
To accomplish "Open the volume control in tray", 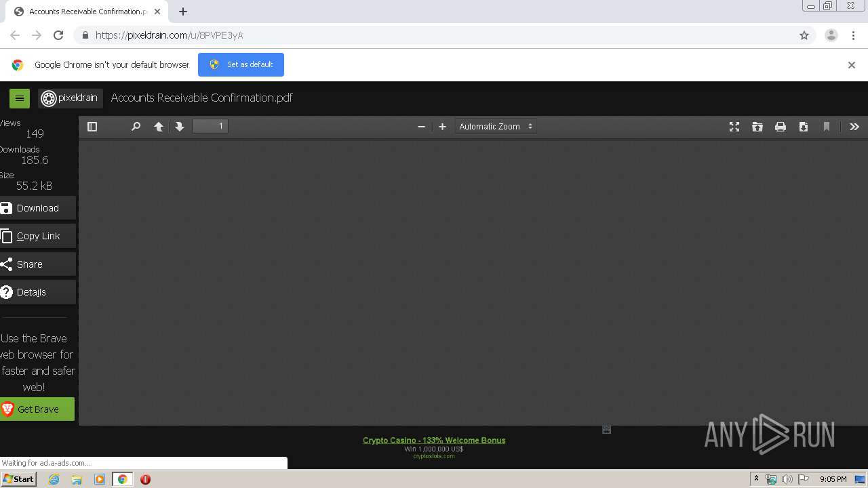I will point(787,479).
